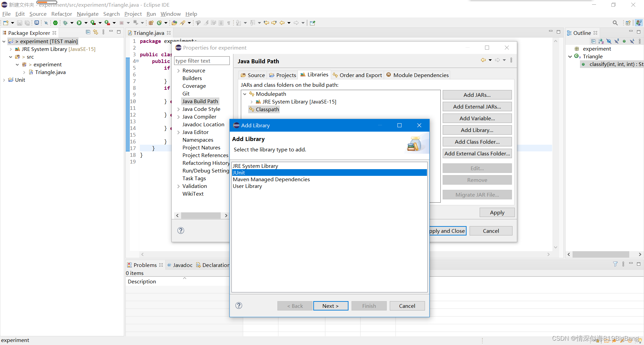Select User Library in library list
This screenshot has height=345, width=644.
pos(329,186)
